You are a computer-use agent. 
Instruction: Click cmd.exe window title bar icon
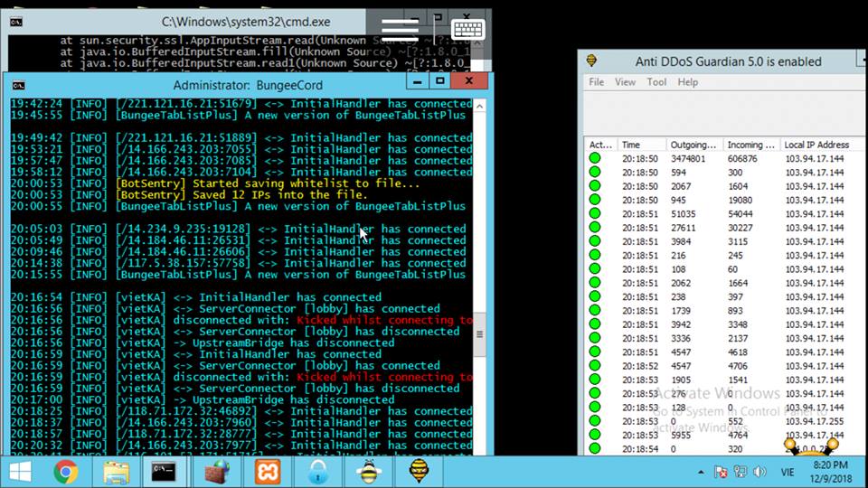(x=16, y=22)
